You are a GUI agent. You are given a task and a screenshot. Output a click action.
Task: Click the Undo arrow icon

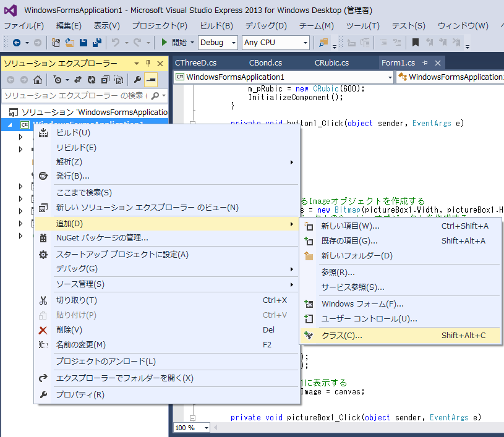[x=116, y=43]
